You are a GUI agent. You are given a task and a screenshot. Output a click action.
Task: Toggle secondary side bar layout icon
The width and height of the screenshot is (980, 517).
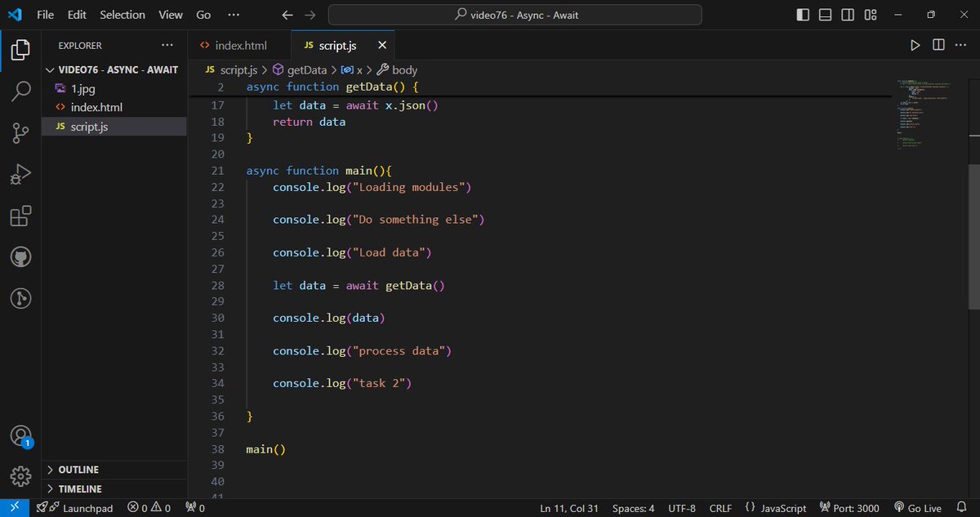tap(849, 15)
